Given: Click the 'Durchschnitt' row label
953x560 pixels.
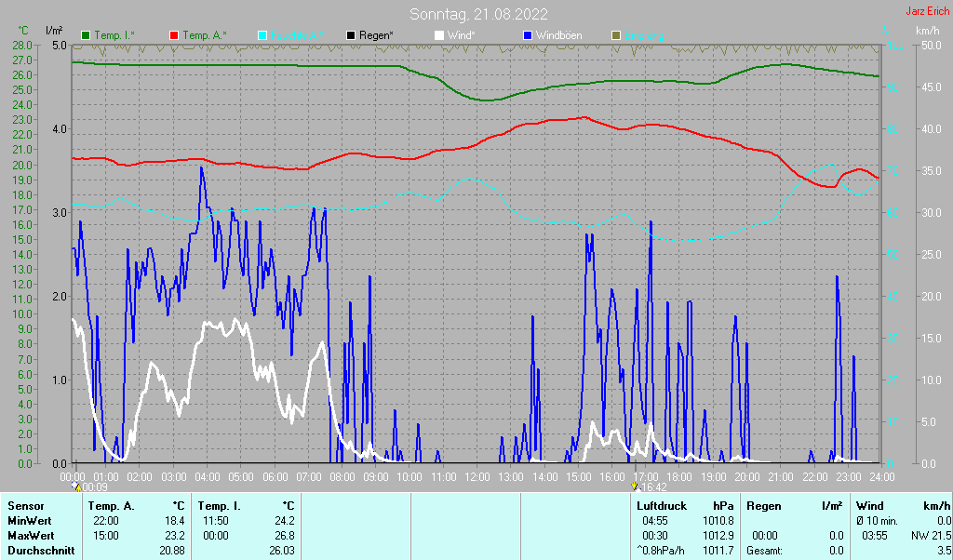Looking at the screenshot, I should tap(41, 551).
